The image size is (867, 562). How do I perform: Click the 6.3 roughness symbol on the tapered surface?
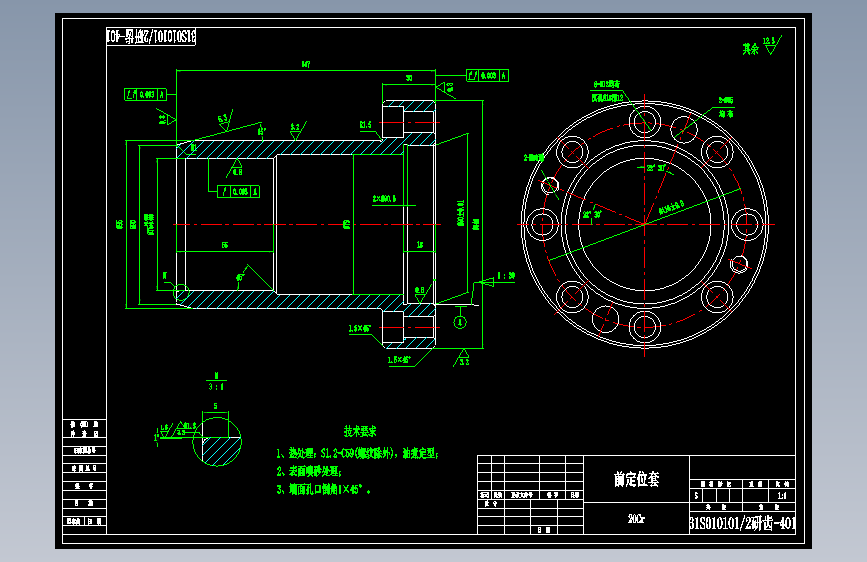pos(225,121)
